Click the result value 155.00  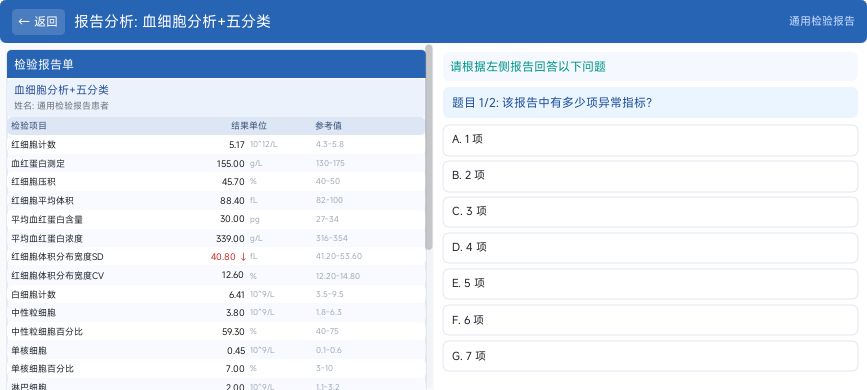231,164
